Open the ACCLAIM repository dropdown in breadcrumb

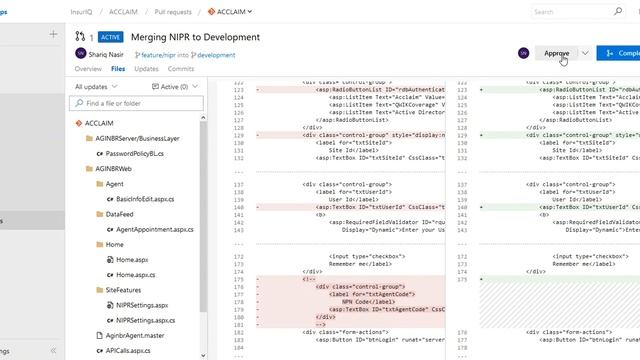coord(230,12)
